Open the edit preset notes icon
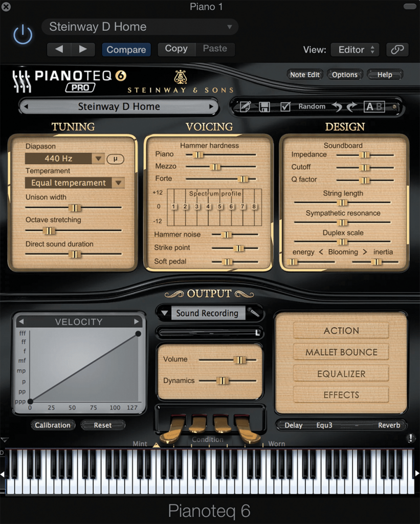 coord(245,107)
